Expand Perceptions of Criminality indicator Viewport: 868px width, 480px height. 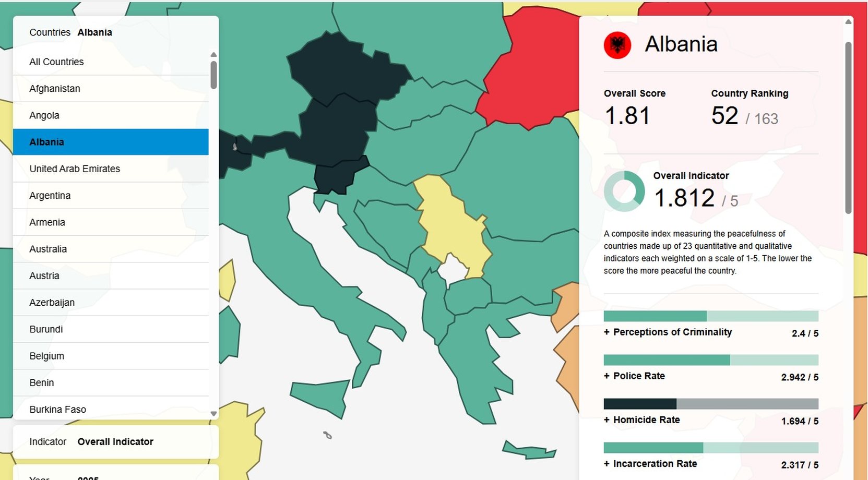coord(668,332)
